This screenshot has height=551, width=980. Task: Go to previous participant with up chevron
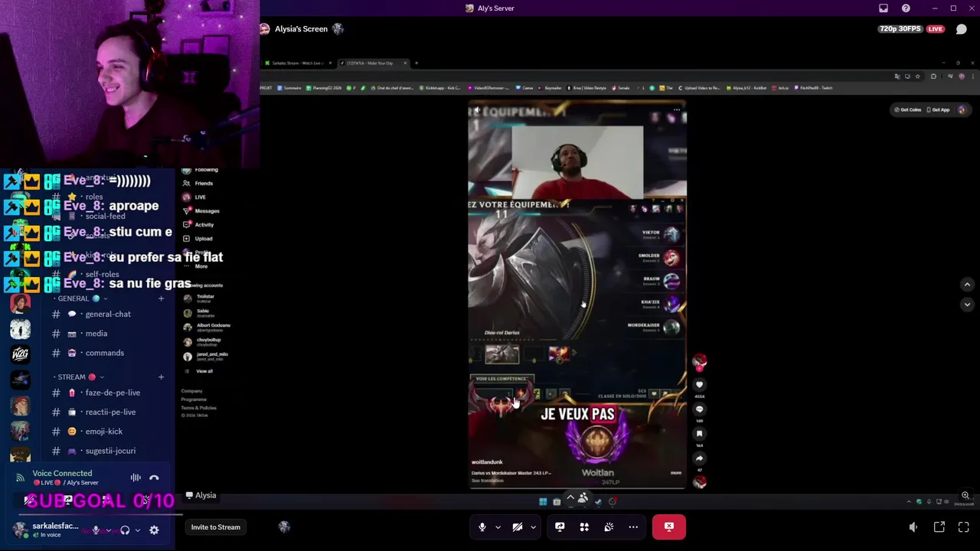(x=967, y=285)
